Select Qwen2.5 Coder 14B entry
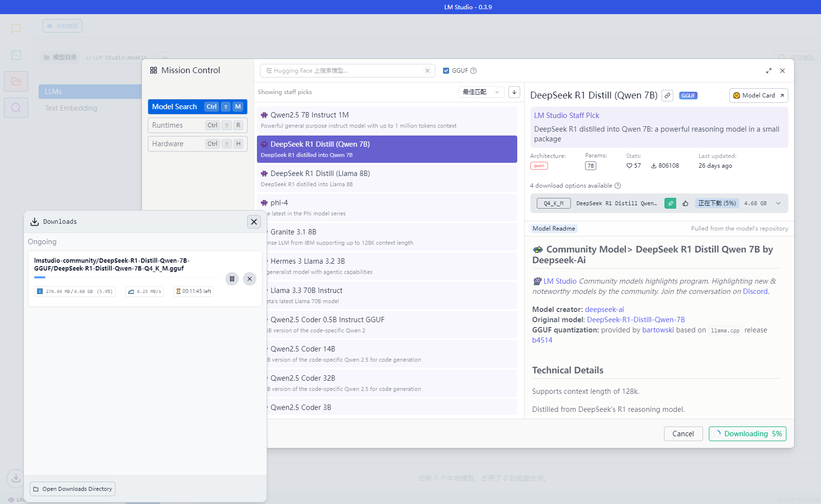Screen dimensions: 821x504 point(392,354)
